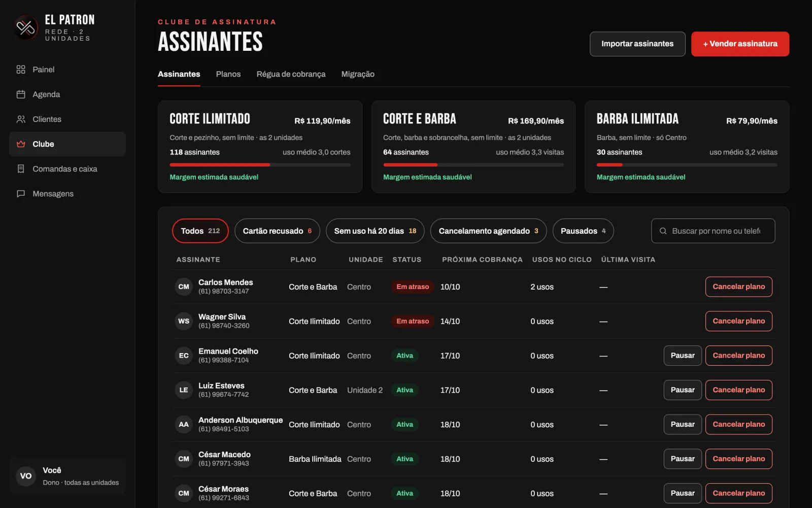Screen dimensions: 812x508
Task: Filter by Pausados
Action: pyautogui.click(x=583, y=231)
